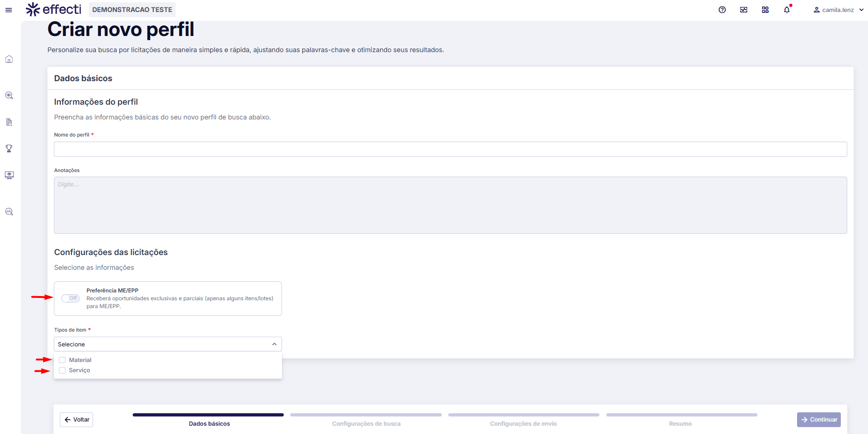Click the Continuar button

pyautogui.click(x=819, y=420)
